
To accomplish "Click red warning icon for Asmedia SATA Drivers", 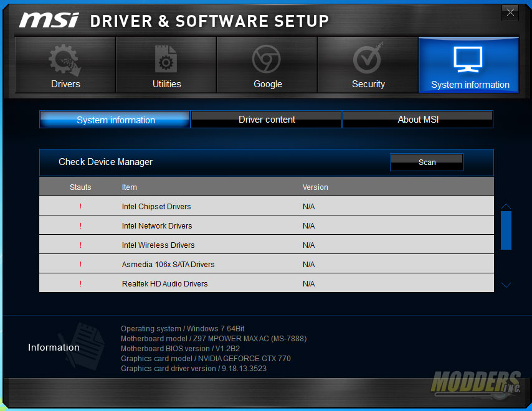I will 80,264.
